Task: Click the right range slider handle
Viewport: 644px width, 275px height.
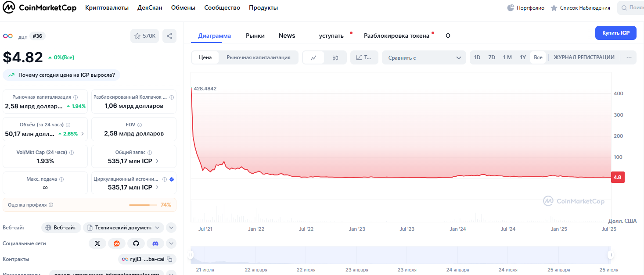Action: (x=610, y=254)
